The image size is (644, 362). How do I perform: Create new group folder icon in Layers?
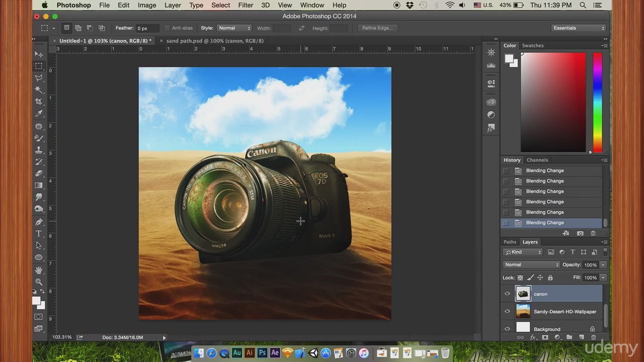[x=569, y=337]
